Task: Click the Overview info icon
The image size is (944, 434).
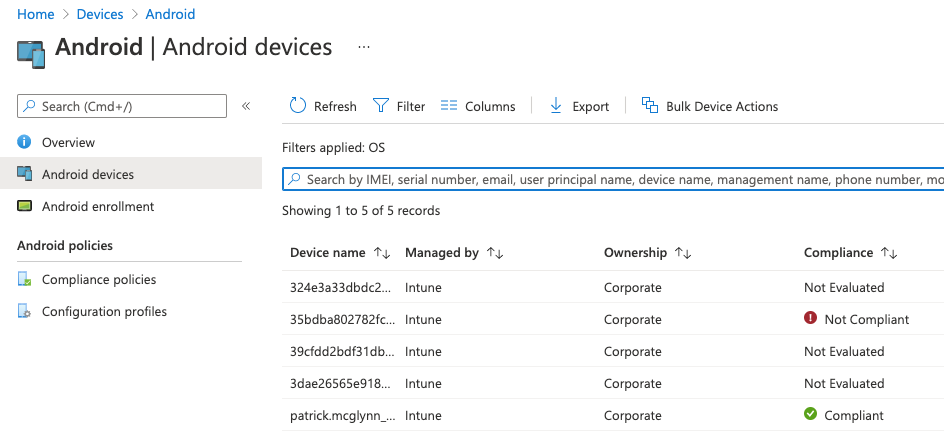Action: pyautogui.click(x=24, y=142)
